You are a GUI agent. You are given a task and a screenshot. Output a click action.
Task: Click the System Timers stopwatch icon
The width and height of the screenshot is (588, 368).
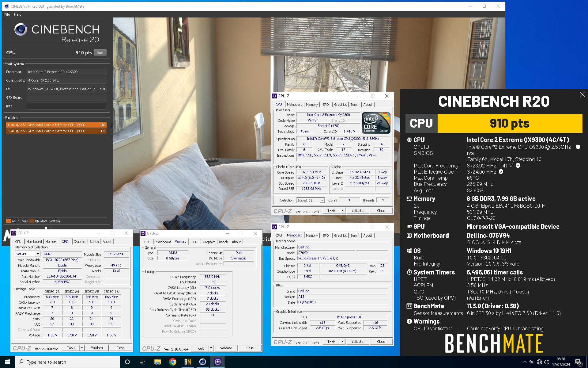(409, 272)
